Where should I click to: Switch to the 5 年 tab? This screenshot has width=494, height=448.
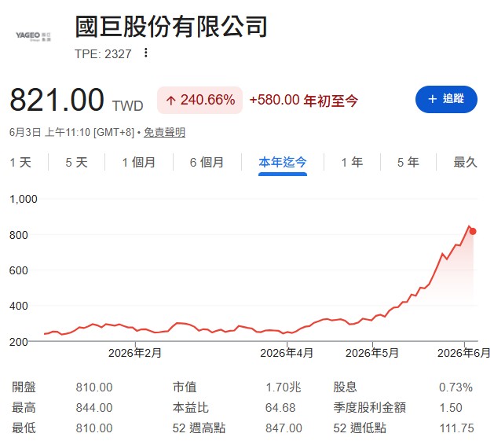click(408, 163)
